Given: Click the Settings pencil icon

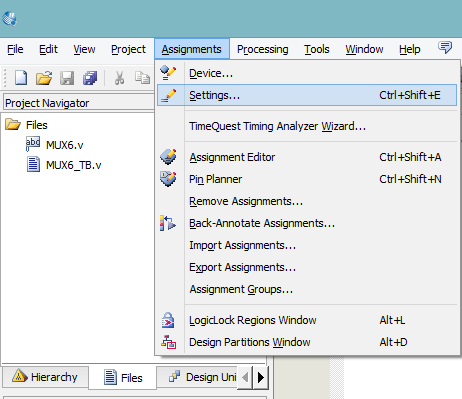Looking at the screenshot, I should 168,95.
